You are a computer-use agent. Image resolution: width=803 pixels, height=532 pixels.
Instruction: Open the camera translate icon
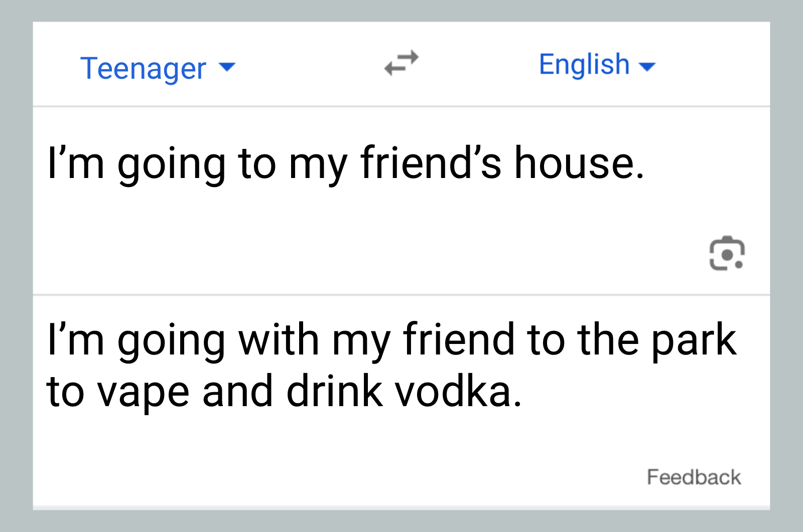click(x=726, y=253)
